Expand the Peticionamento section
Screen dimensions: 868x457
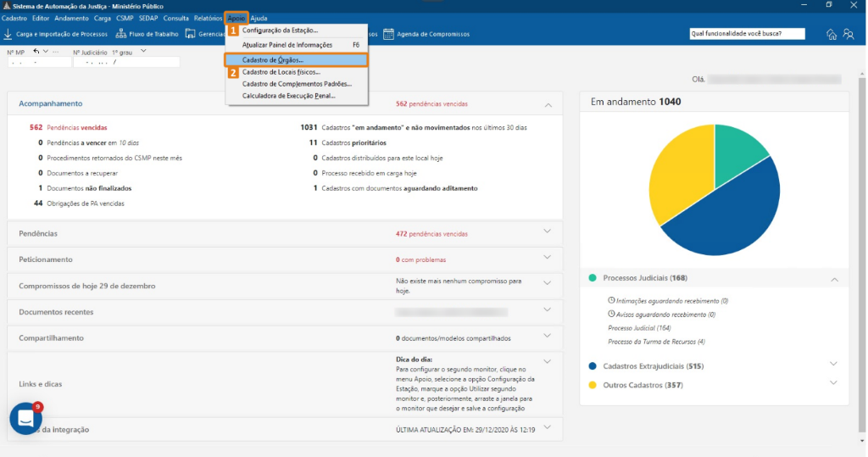547,257
